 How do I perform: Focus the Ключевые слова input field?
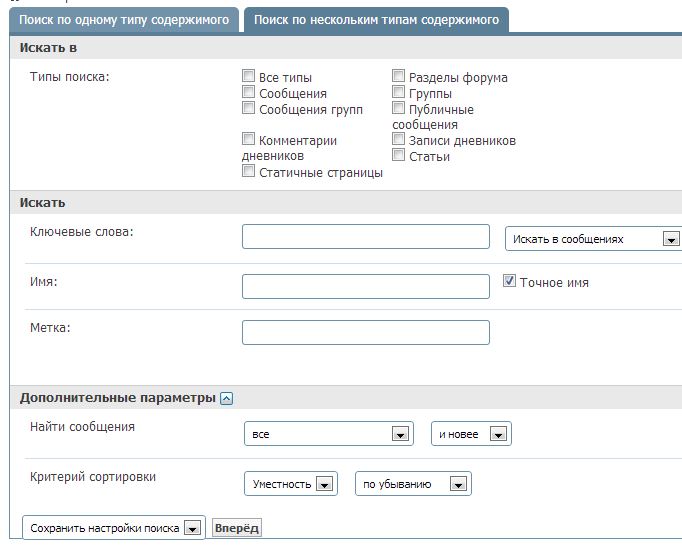[366, 237]
